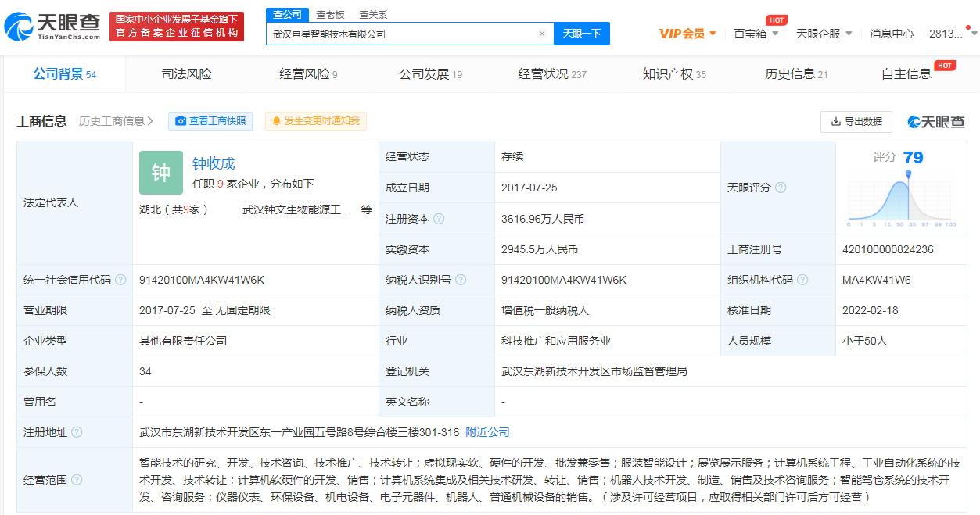Open the account 2813... dropdown
This screenshot has width=980, height=515.
tap(953, 34)
